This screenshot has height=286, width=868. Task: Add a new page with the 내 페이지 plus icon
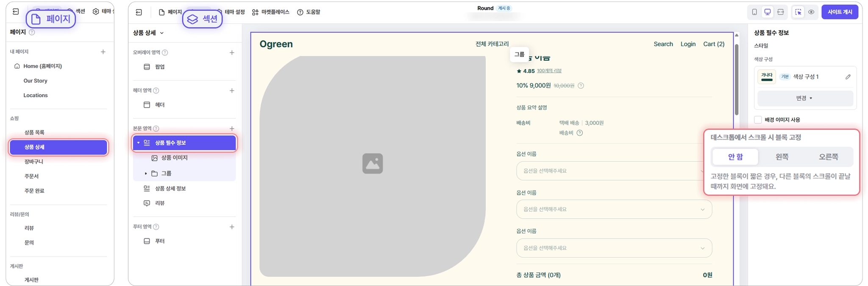(x=103, y=52)
